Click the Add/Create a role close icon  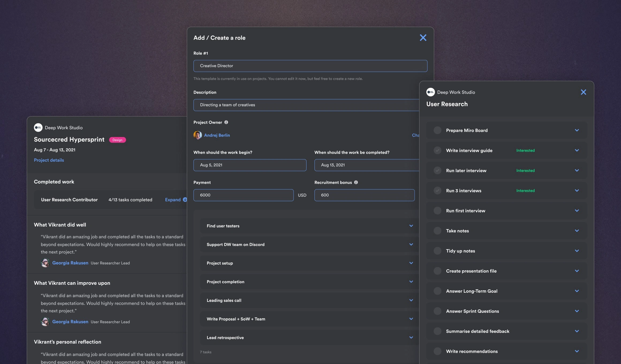coord(423,38)
